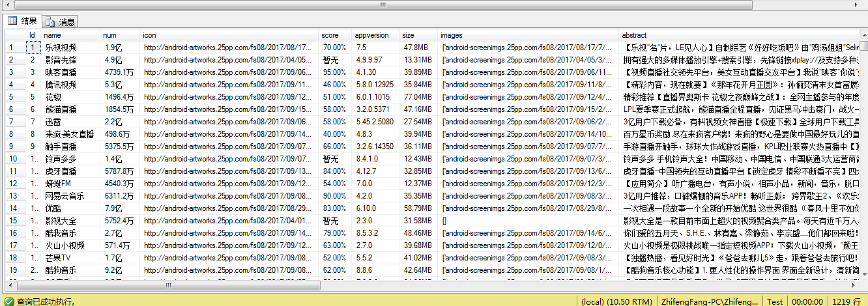Click the 映客直播 name cell
868x306 pixels.
71,72
